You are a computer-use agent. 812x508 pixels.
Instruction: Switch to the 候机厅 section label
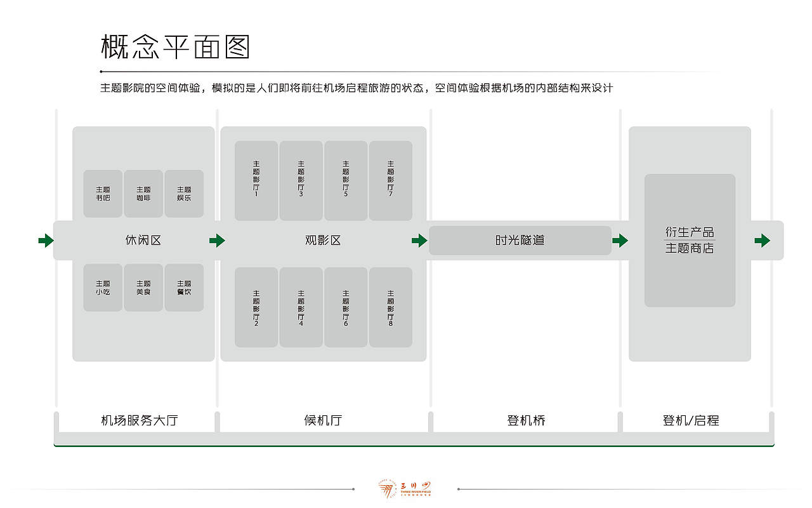[x=324, y=420]
